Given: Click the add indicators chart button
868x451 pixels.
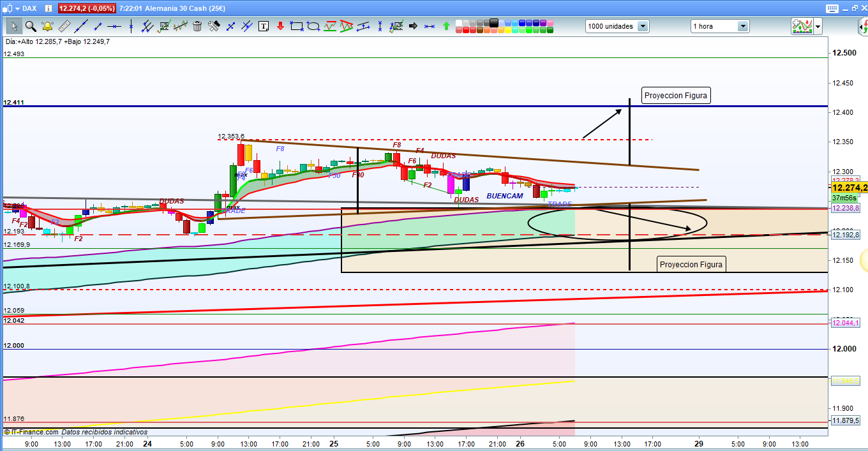Looking at the screenshot, I should tap(801, 26).
